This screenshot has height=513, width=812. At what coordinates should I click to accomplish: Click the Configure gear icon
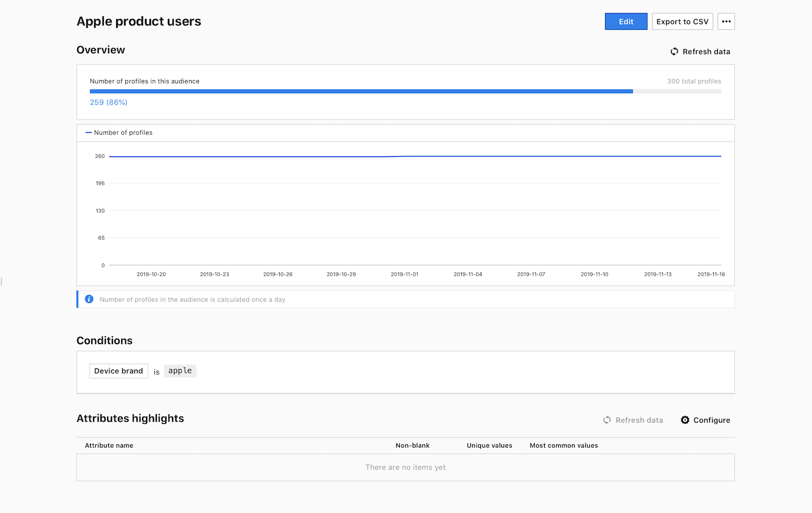pos(685,420)
